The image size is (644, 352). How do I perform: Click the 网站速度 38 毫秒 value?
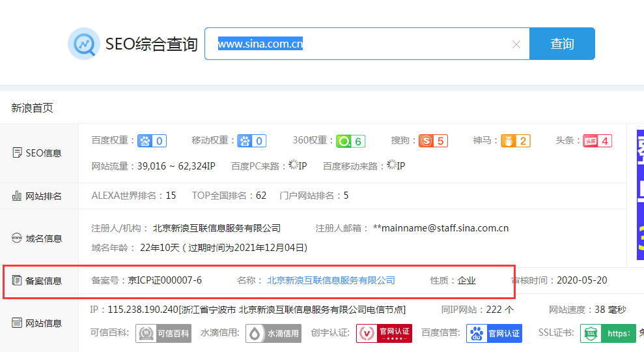point(611,310)
